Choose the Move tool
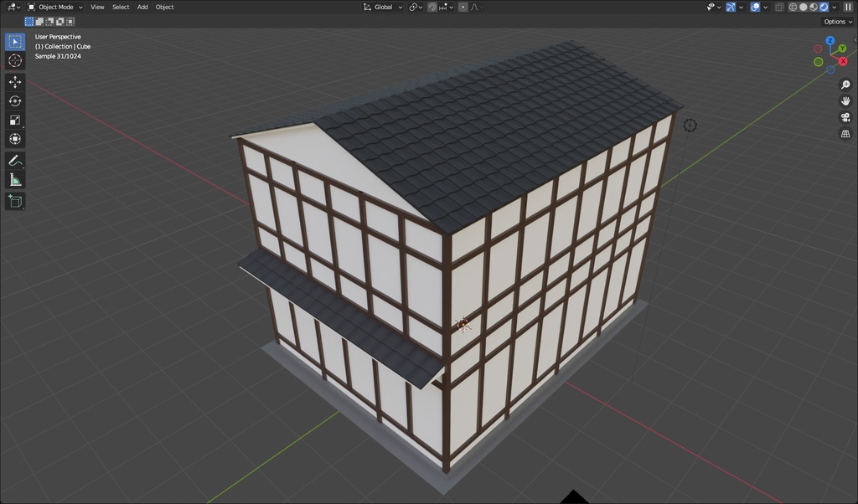Screen dimensions: 858x504 15,82
